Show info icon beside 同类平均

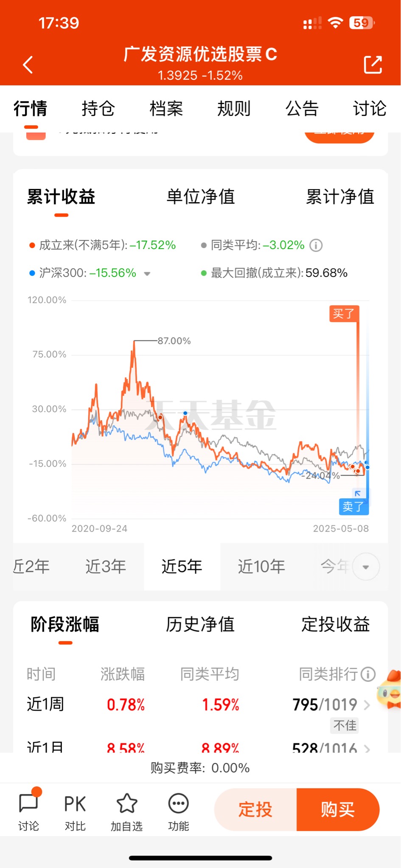[x=316, y=245]
